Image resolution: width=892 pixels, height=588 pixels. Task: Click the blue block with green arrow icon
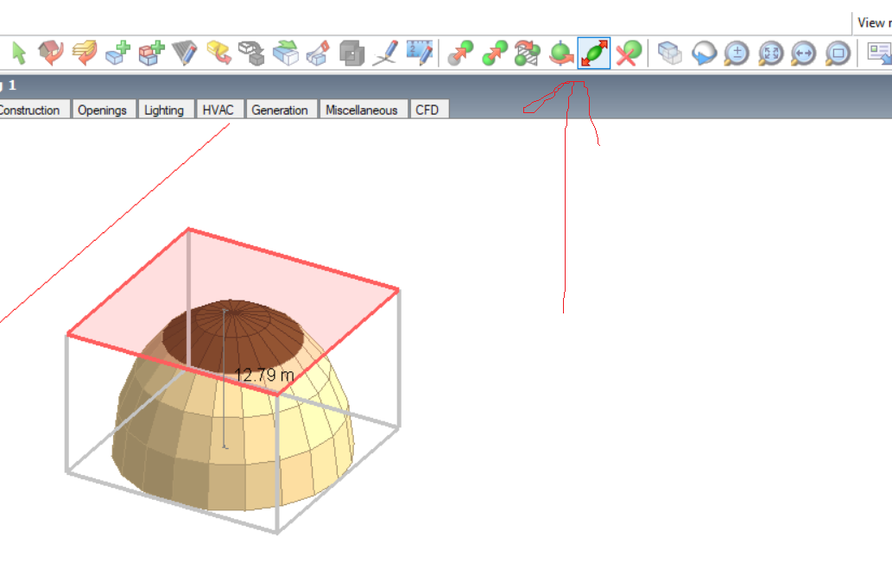[x=285, y=53]
